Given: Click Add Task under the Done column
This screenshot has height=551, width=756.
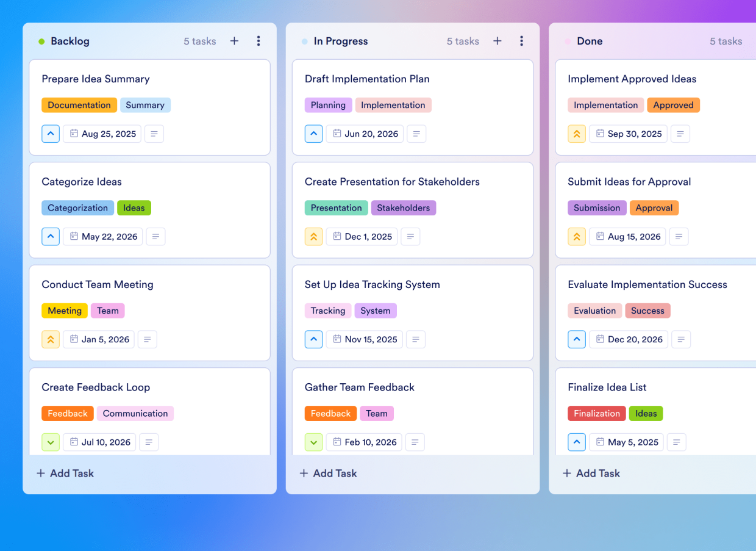Looking at the screenshot, I should (x=591, y=473).
